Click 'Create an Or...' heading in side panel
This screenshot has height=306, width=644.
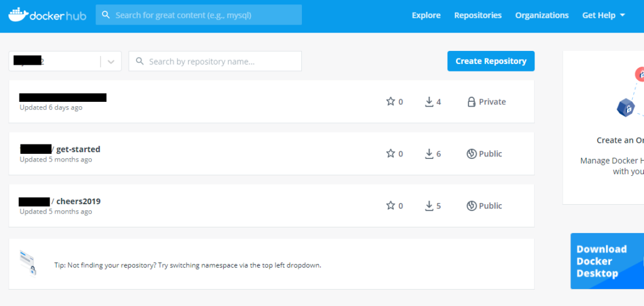620,140
